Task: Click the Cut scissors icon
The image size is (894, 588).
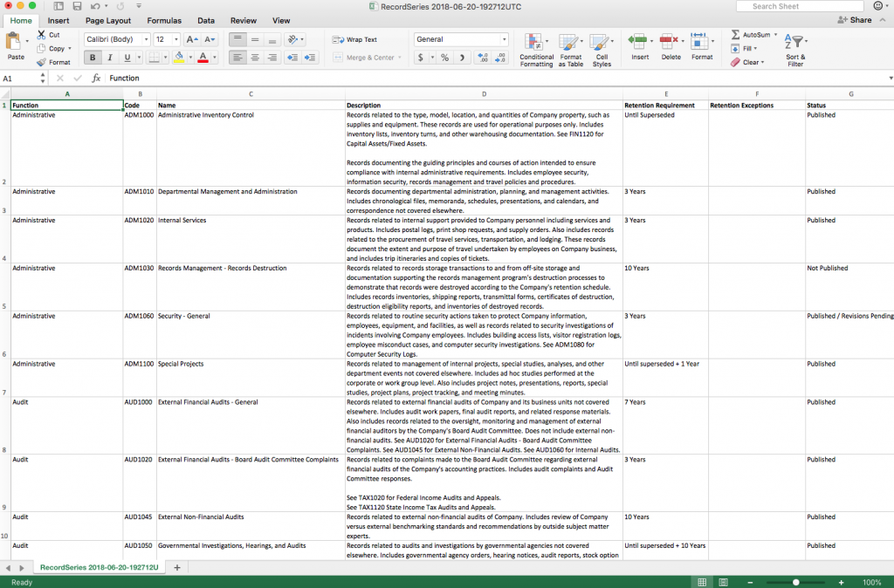Action: pos(42,35)
